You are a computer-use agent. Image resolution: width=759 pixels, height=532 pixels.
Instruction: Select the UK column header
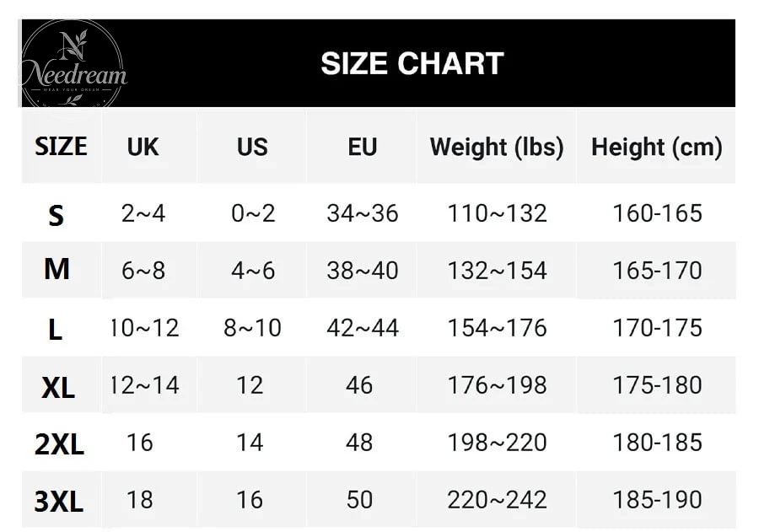(x=143, y=147)
